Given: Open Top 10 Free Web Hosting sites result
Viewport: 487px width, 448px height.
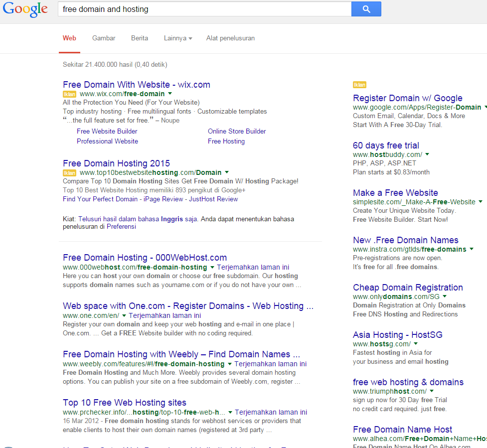Looking at the screenshot, I should pos(125,403).
